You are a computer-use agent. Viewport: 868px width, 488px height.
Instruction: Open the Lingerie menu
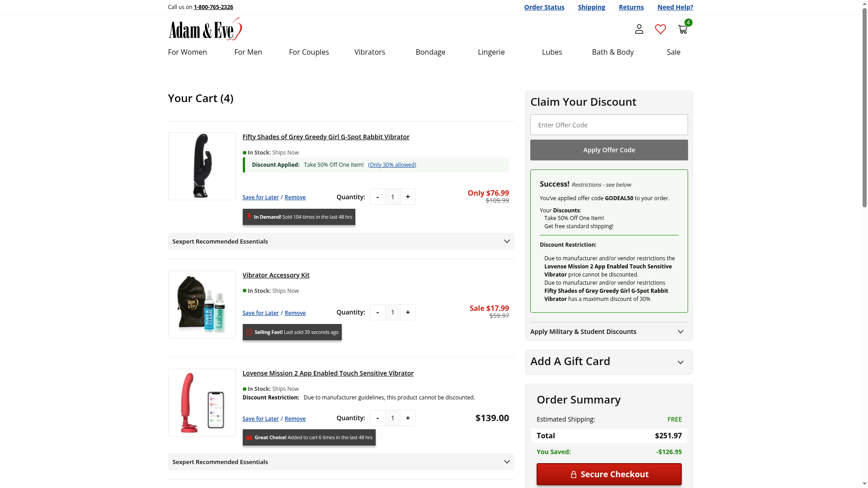pos(491,52)
